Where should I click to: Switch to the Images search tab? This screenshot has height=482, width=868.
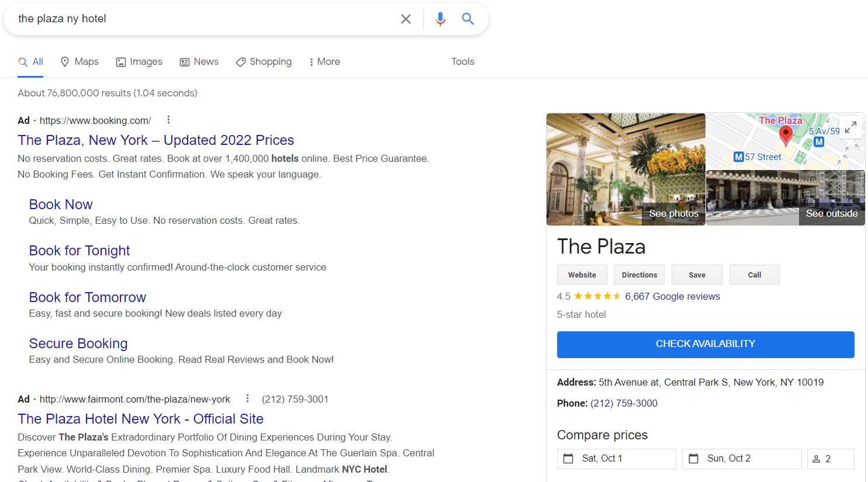[139, 61]
